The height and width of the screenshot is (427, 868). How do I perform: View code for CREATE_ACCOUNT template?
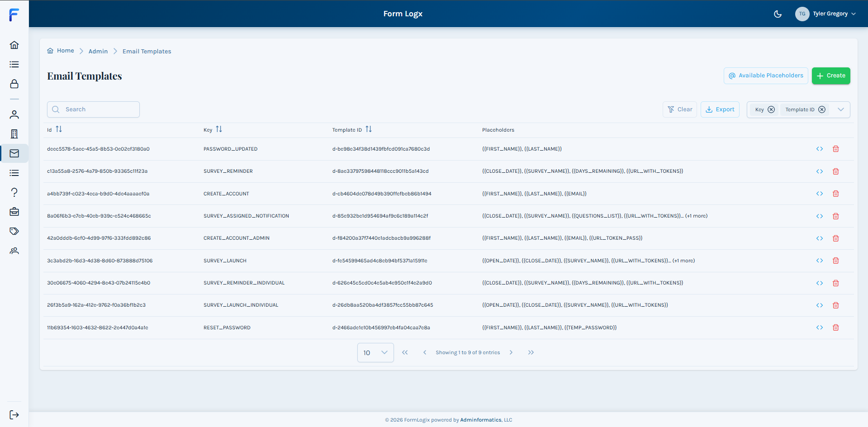pyautogui.click(x=820, y=194)
